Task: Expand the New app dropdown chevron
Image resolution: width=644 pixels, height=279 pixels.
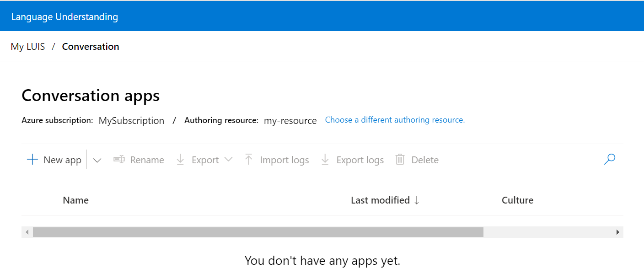Action: [97, 160]
